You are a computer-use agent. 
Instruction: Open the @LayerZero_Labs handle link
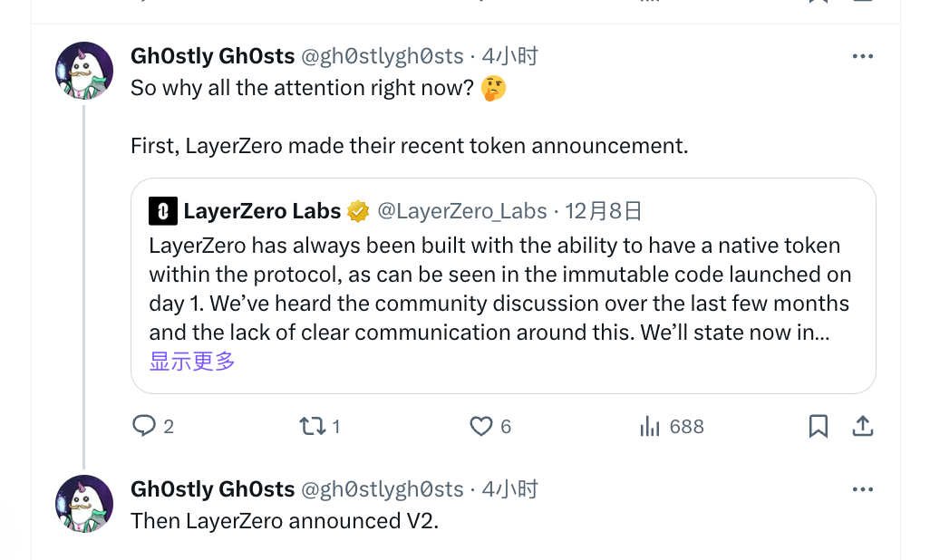(461, 211)
